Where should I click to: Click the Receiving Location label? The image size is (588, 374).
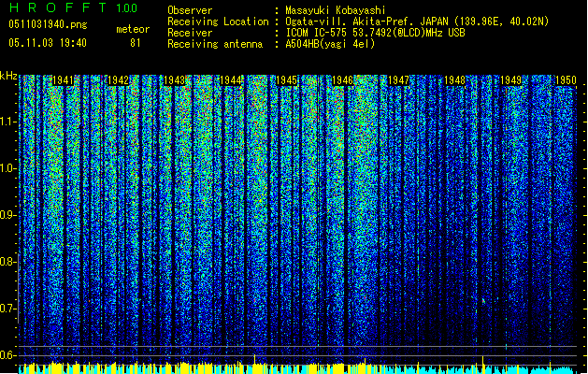(x=218, y=22)
